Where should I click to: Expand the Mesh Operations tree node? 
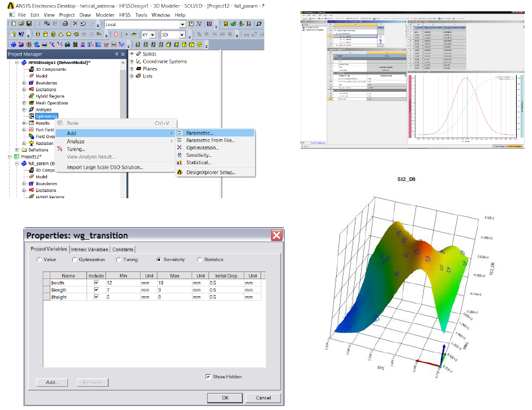coord(24,103)
